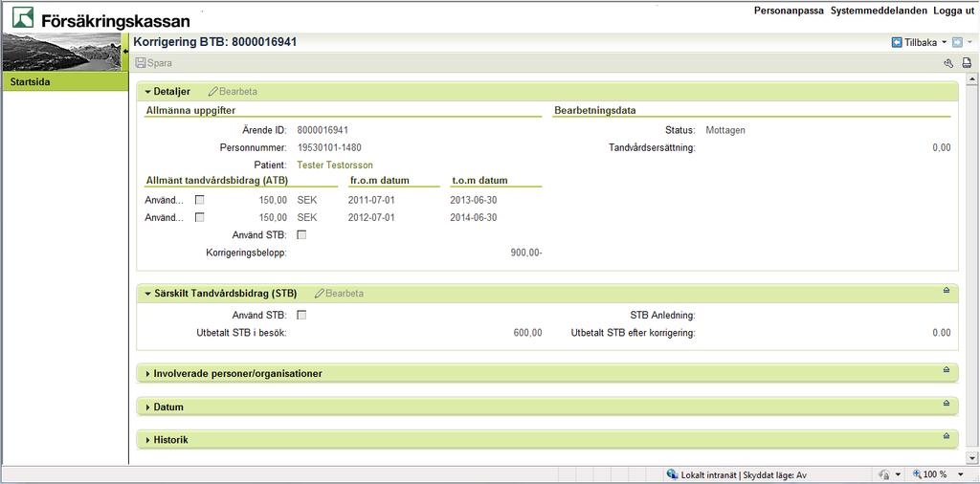Click icon at right of Datum header
The width and height of the screenshot is (980, 484).
point(947,404)
